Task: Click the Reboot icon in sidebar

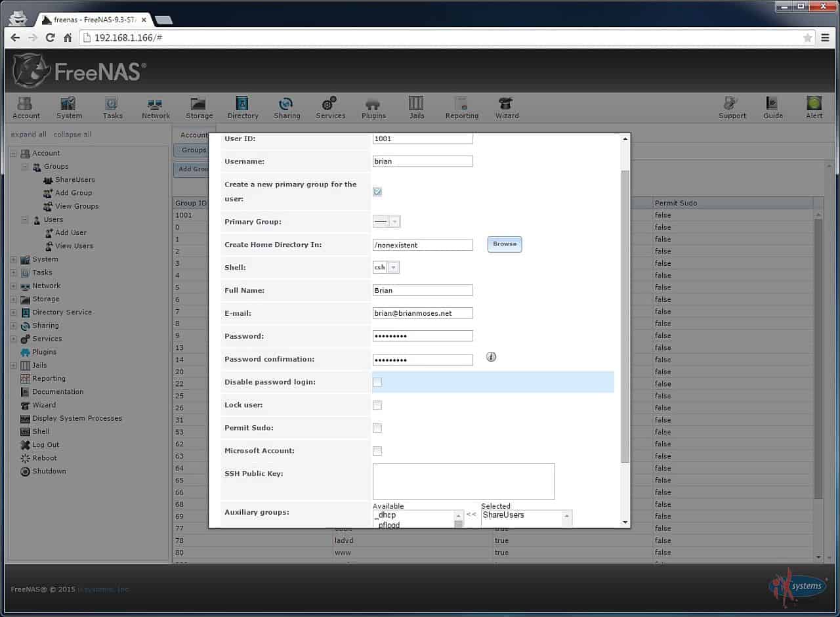Action: tap(25, 458)
